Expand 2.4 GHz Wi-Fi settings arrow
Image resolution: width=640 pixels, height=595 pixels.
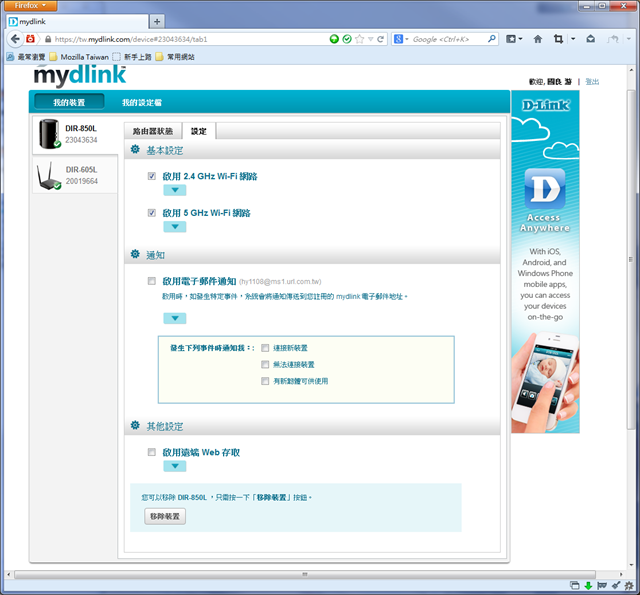click(x=175, y=190)
